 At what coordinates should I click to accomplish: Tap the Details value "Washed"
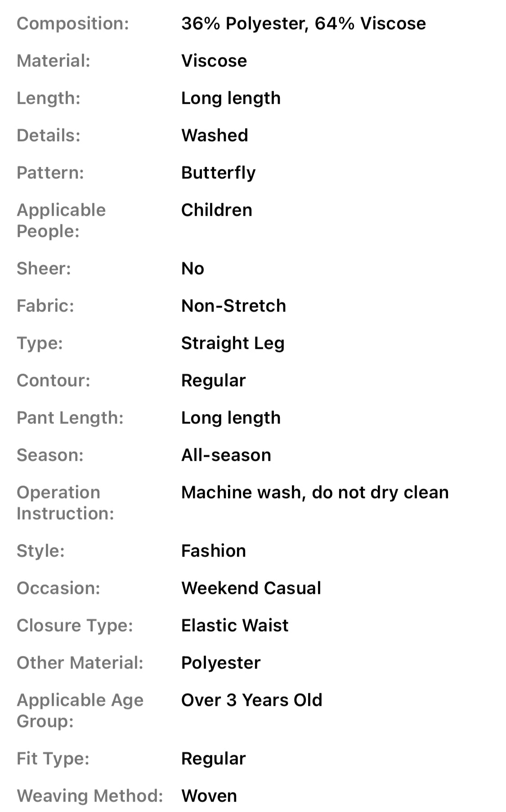point(215,136)
